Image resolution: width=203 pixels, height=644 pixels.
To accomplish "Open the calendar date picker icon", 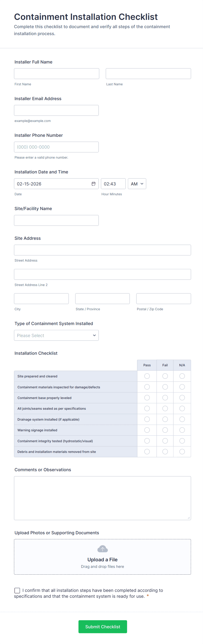I will (x=93, y=184).
